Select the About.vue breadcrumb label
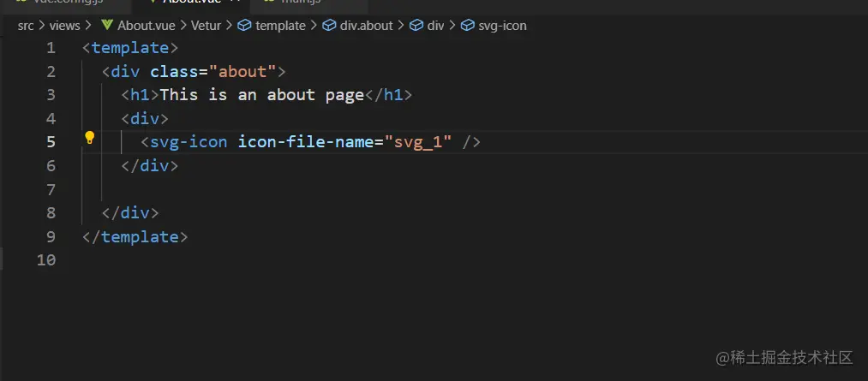This screenshot has width=868, height=381. 145,26
